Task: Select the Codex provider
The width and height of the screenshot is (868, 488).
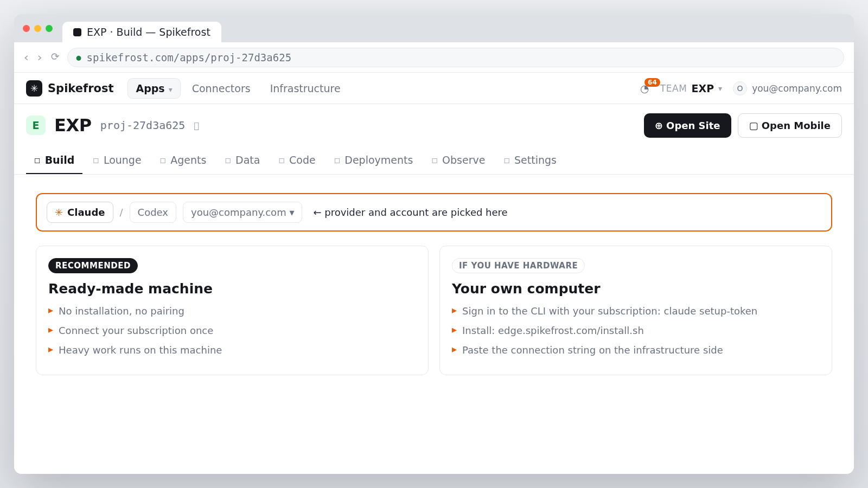Action: [153, 213]
